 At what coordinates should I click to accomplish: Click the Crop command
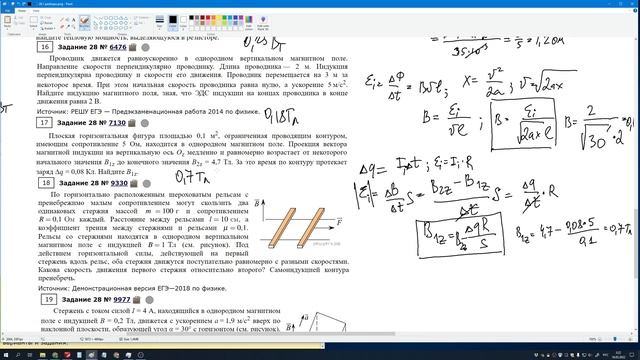click(47, 18)
